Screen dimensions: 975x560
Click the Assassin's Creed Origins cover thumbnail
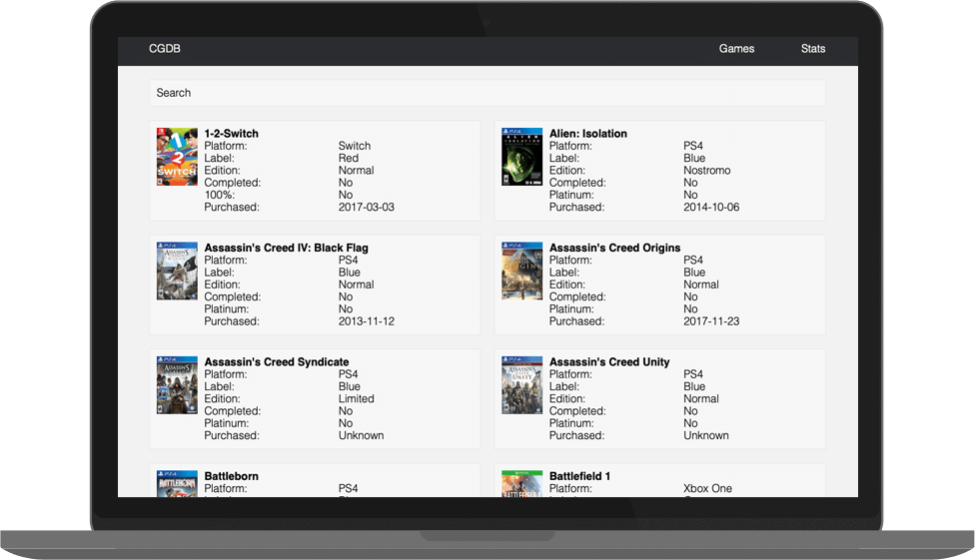(x=521, y=271)
